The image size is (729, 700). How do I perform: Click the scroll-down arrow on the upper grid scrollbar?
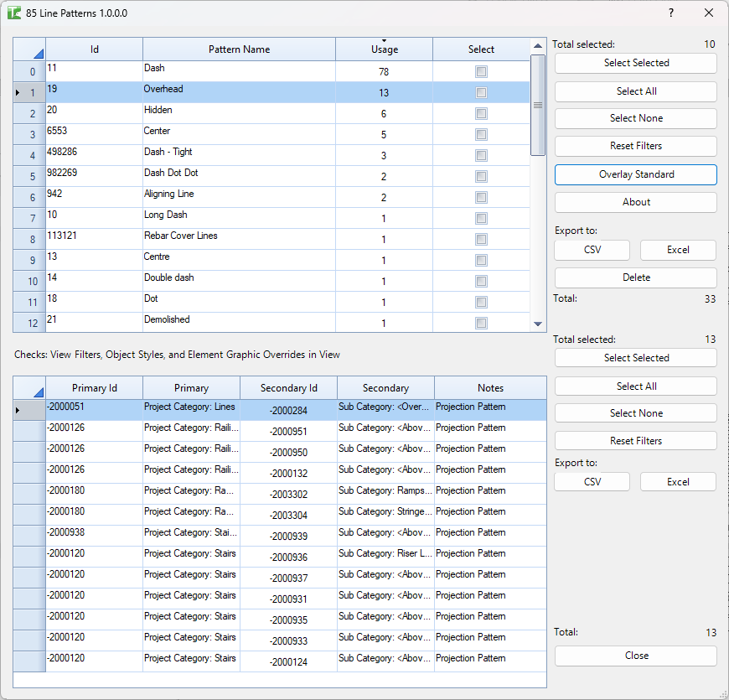(x=537, y=324)
